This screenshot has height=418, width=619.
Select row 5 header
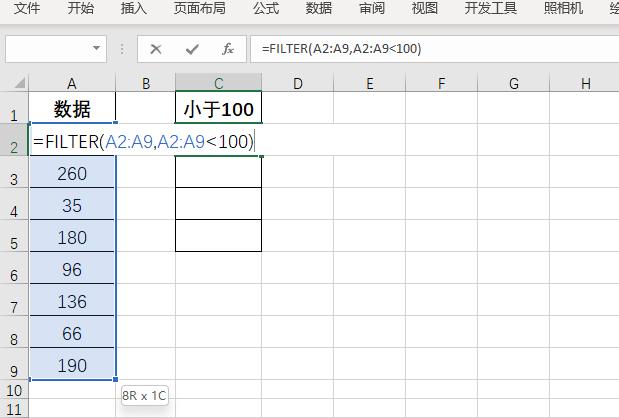coord(14,236)
